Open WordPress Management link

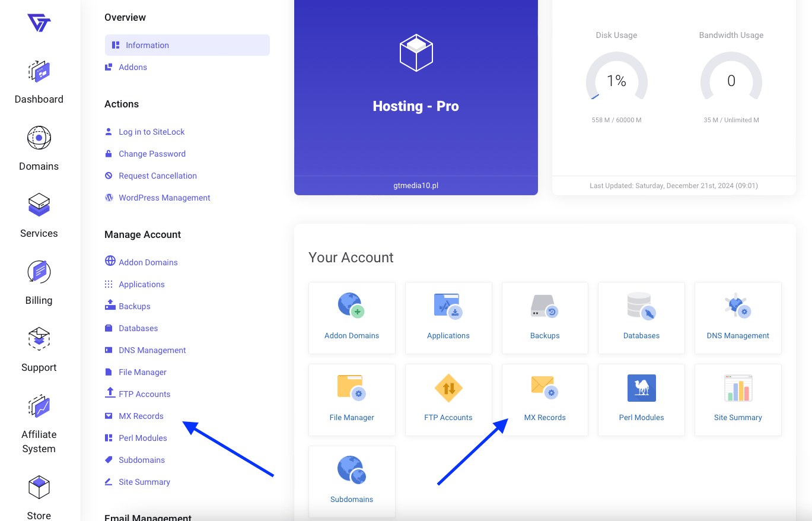coord(164,198)
